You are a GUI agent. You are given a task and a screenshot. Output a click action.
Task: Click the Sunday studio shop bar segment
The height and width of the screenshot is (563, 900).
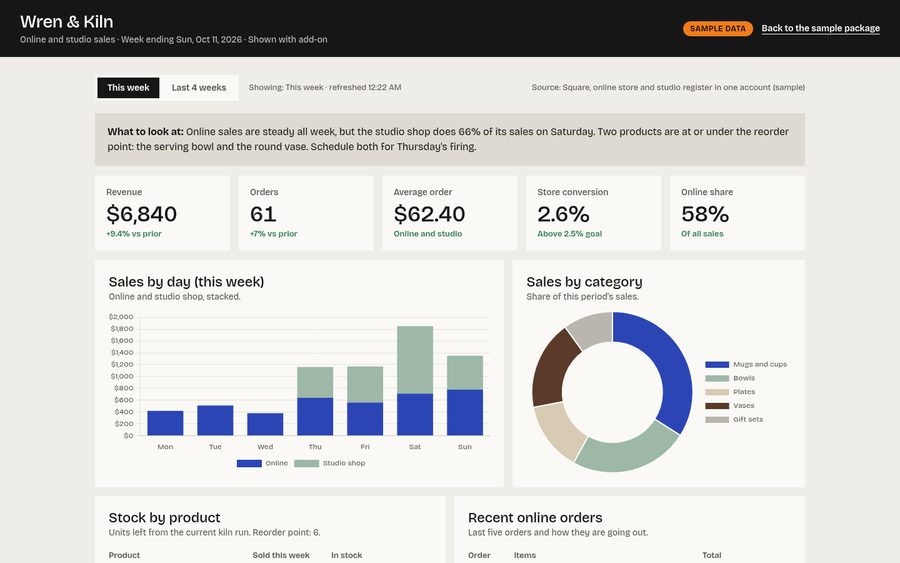pos(465,373)
